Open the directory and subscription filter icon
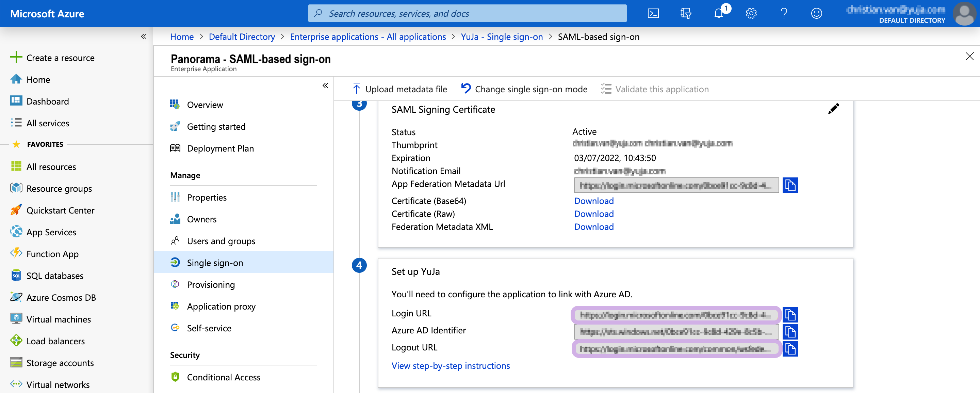Viewport: 980px width, 393px height. 686,13
